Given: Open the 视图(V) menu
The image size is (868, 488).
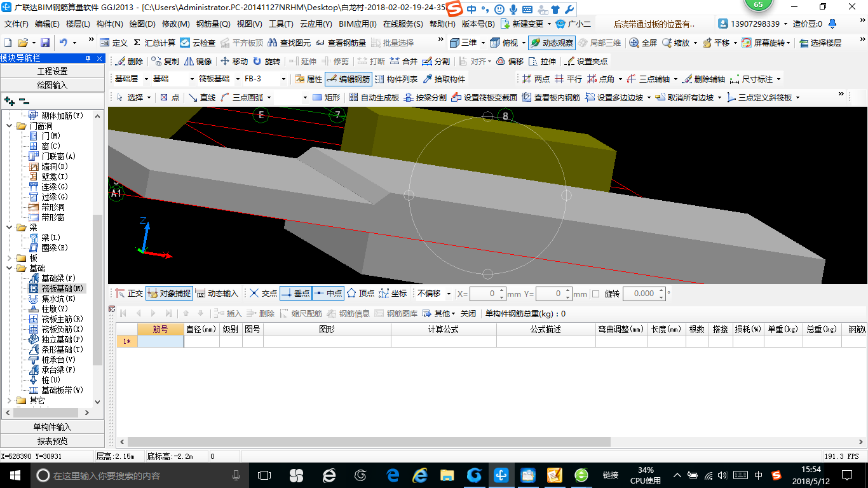Looking at the screenshot, I should 250,24.
